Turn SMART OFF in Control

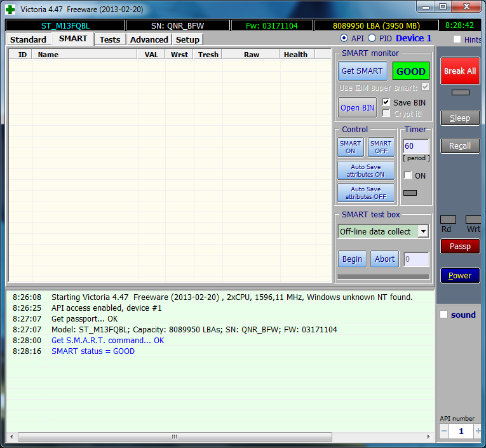click(x=381, y=147)
